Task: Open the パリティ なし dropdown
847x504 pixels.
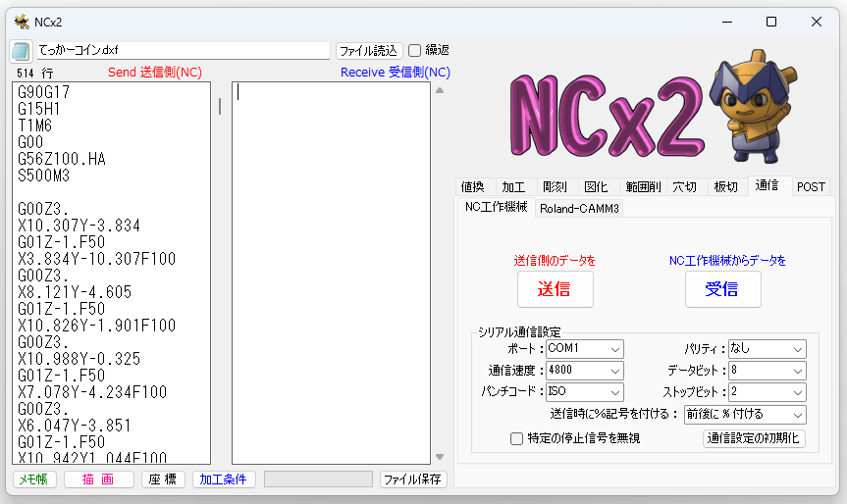Action: click(768, 349)
